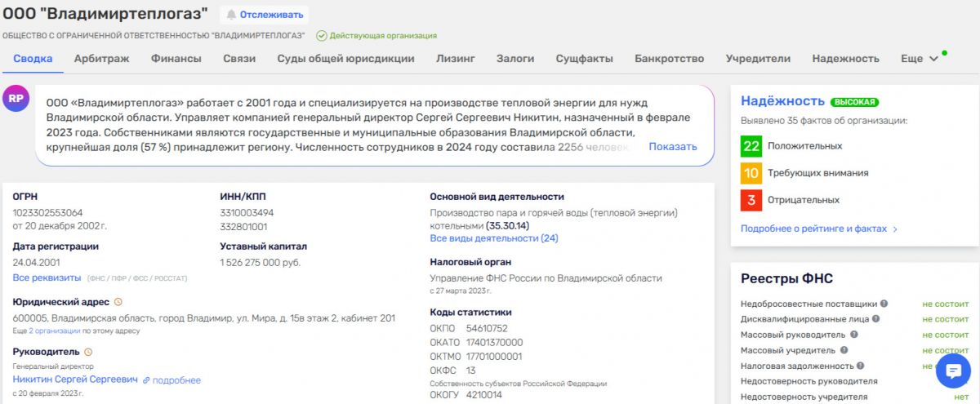Open Никитин Сергей Сергеевич profile link
Image resolution: width=980 pixels, height=404 pixels.
point(75,380)
